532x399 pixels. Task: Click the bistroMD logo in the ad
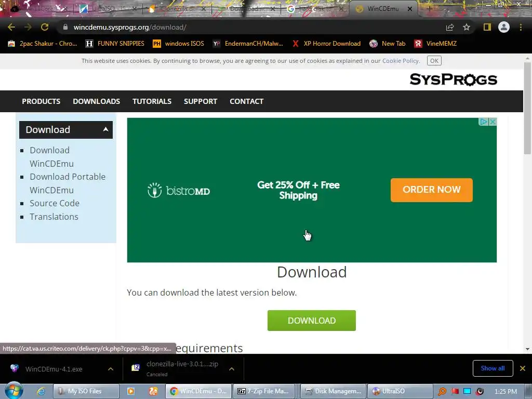179,190
